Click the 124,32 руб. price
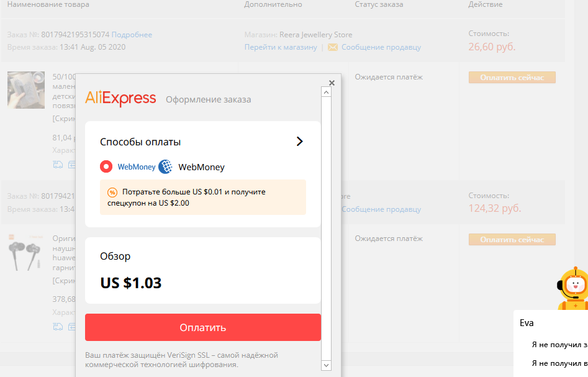 (495, 208)
